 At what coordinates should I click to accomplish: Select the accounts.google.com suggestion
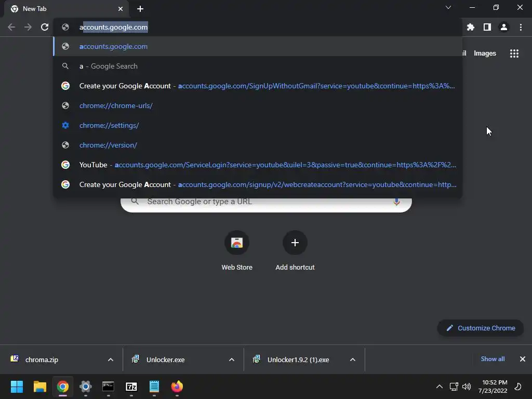coord(258,46)
